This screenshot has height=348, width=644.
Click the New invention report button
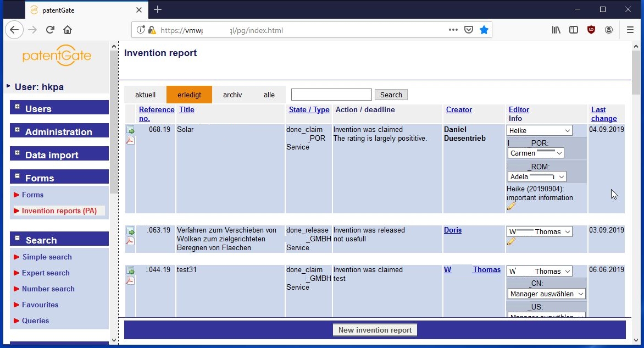click(x=375, y=330)
